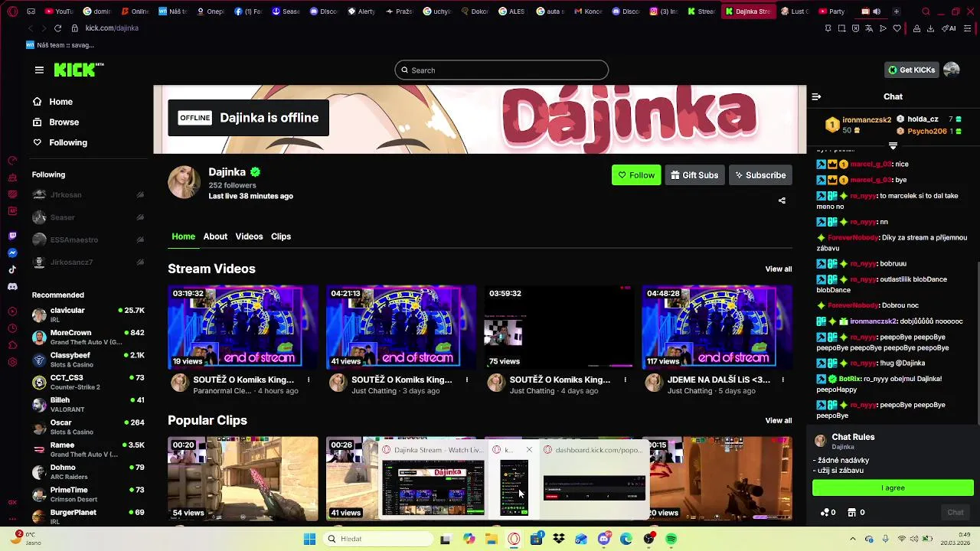This screenshot has height=551, width=980.
Task: Toggle notifications for Jirkosancz7
Action: pyautogui.click(x=140, y=262)
